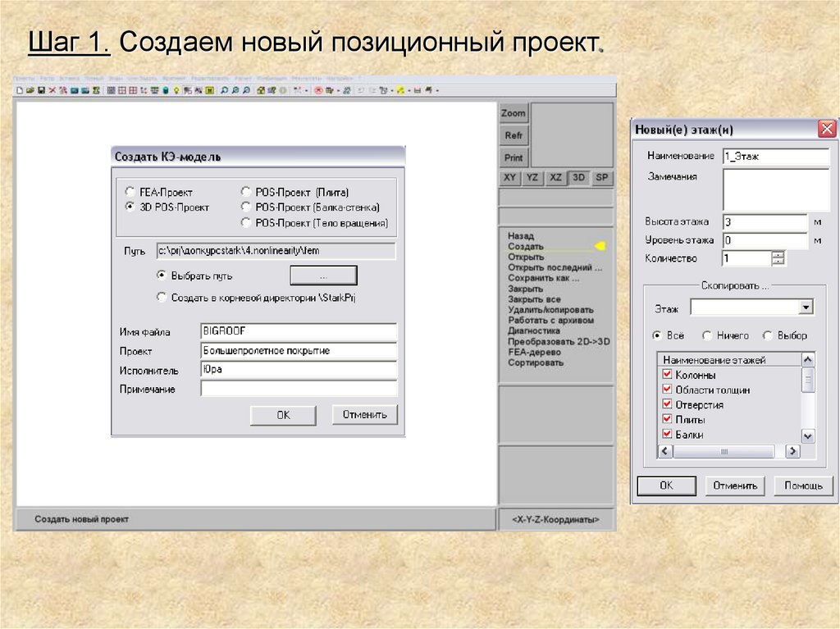
Task: Select the Выбор radio button
Action: pos(768,335)
